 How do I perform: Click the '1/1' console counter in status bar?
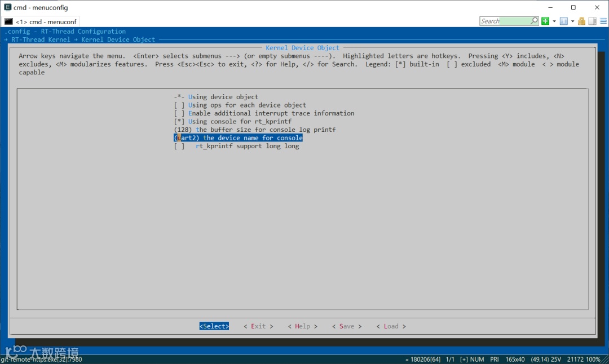(450, 359)
